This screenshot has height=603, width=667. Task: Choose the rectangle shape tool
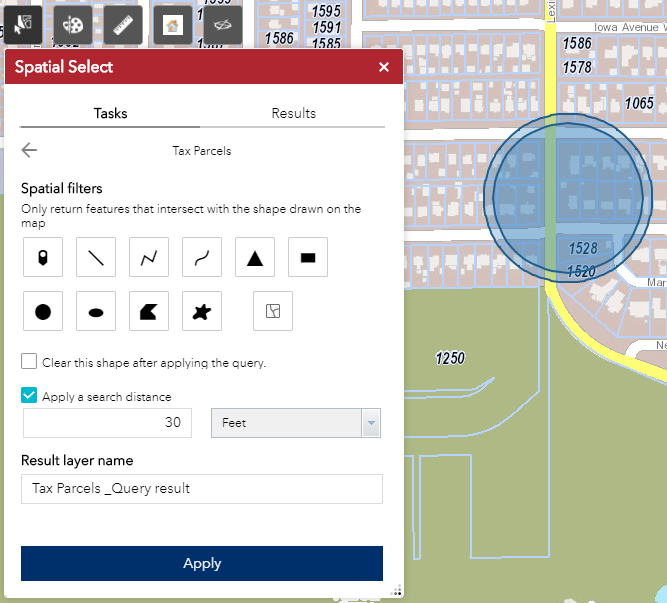pyautogui.click(x=308, y=257)
